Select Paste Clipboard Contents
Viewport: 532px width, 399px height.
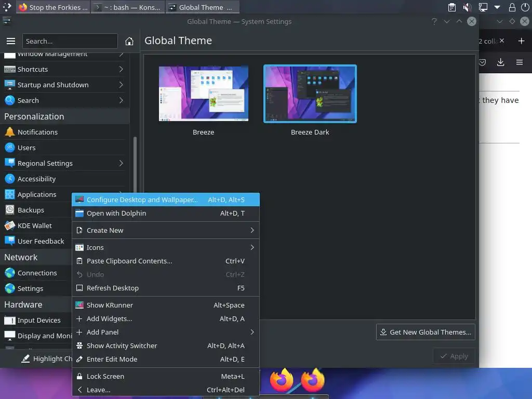tap(166, 261)
